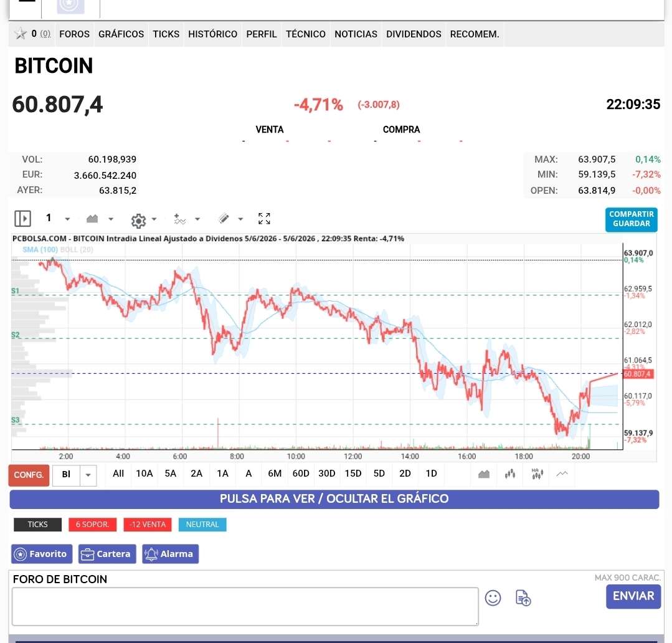Viewport: 672px width, 643px height.
Task: Open the BI selector dropdown arrow
Action: point(88,475)
